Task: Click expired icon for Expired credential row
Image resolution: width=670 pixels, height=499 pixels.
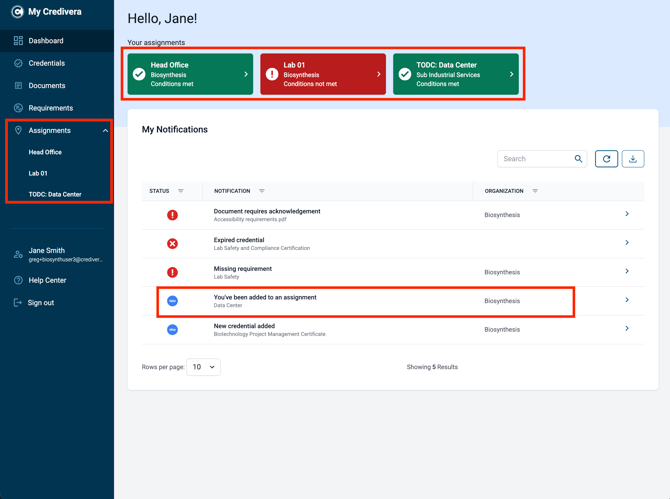Action: (172, 244)
